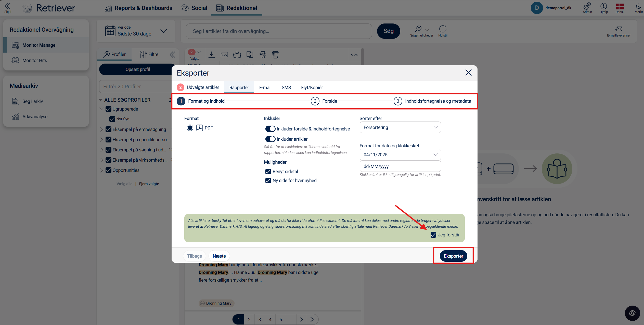The height and width of the screenshot is (325, 644).
Task: Toggle Inkluder forside & indholdfortegnelse switch
Action: [270, 129]
